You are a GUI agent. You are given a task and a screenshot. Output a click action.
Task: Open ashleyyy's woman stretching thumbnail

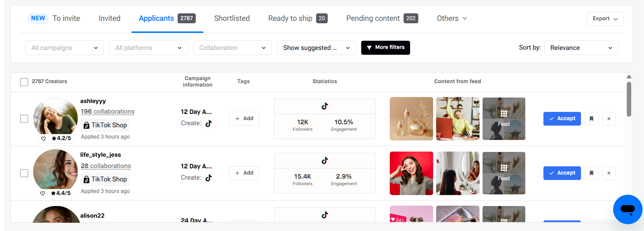(458, 119)
